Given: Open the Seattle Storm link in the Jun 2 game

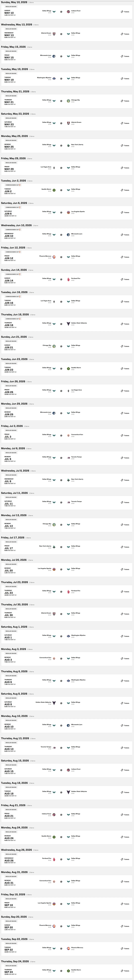Looking at the screenshot, I should point(46,189).
